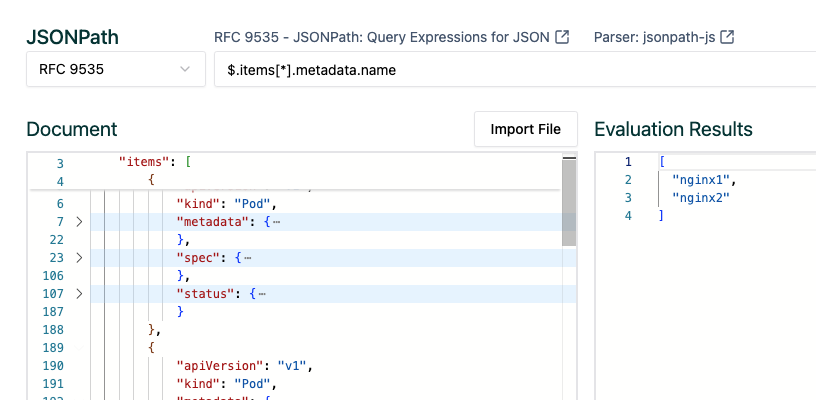Open RFC 9535 JSONPath Query Expressions link
816x400 pixels.
tap(383, 38)
